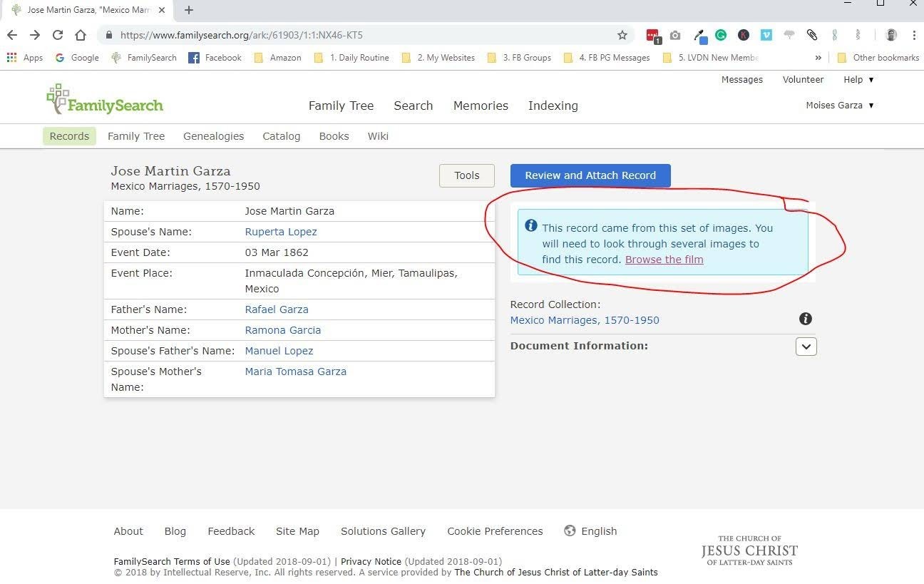Open the Help dropdown menu
Image resolution: width=924 pixels, height=584 pixels.
(858, 79)
